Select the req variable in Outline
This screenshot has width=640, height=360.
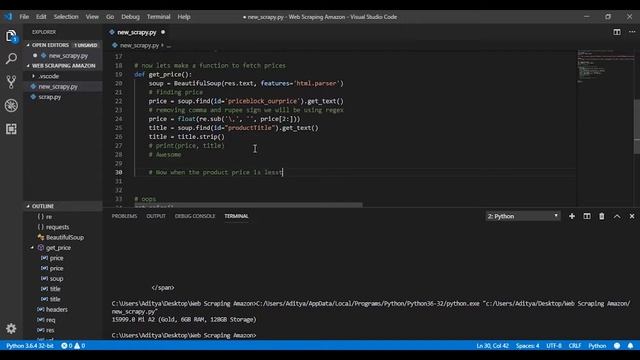click(50, 320)
